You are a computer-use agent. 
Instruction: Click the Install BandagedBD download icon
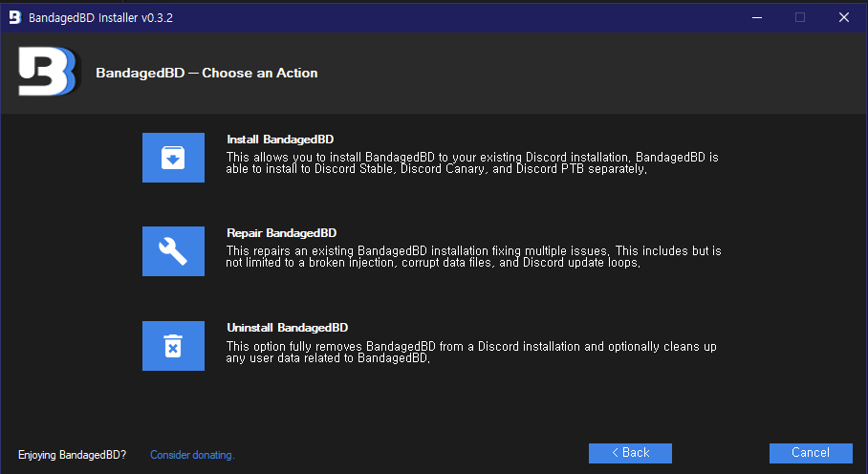pyautogui.click(x=173, y=158)
